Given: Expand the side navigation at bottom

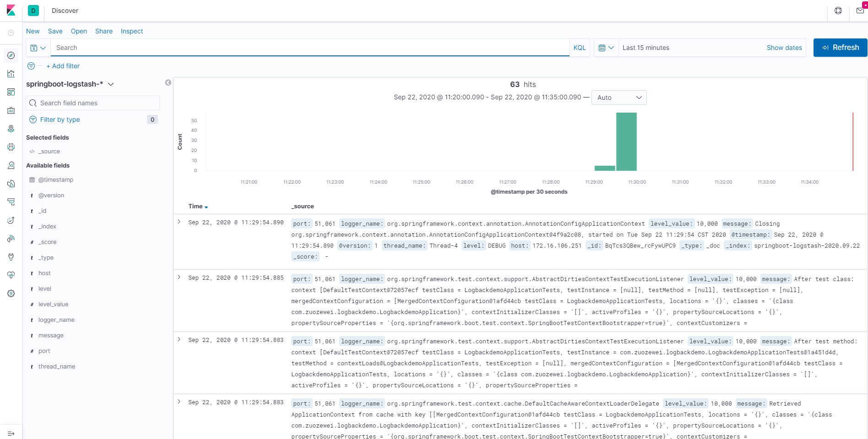Looking at the screenshot, I should click(11, 434).
